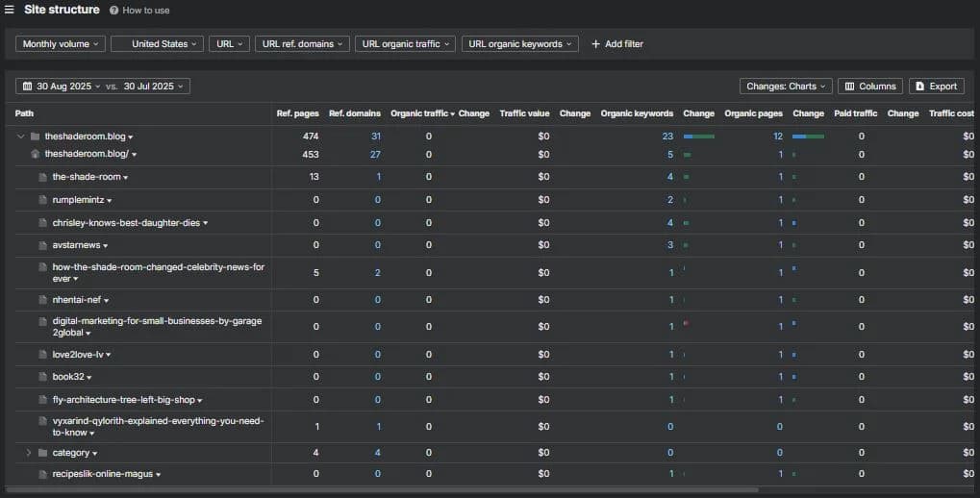The width and height of the screenshot is (980, 498).
Task: Click page icon next to chrisley-knows-best-daughter-dies
Action: 42,222
